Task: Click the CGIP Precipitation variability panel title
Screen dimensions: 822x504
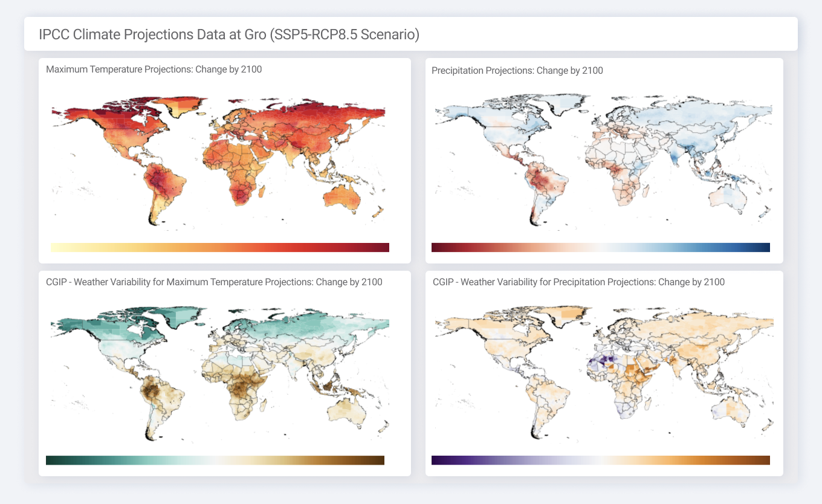Action: click(x=579, y=282)
